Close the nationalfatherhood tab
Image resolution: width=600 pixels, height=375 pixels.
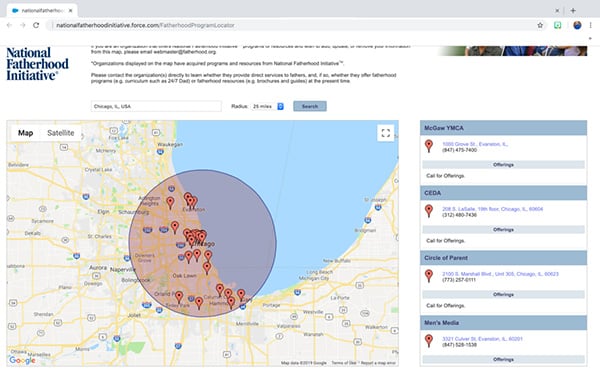tap(70, 11)
